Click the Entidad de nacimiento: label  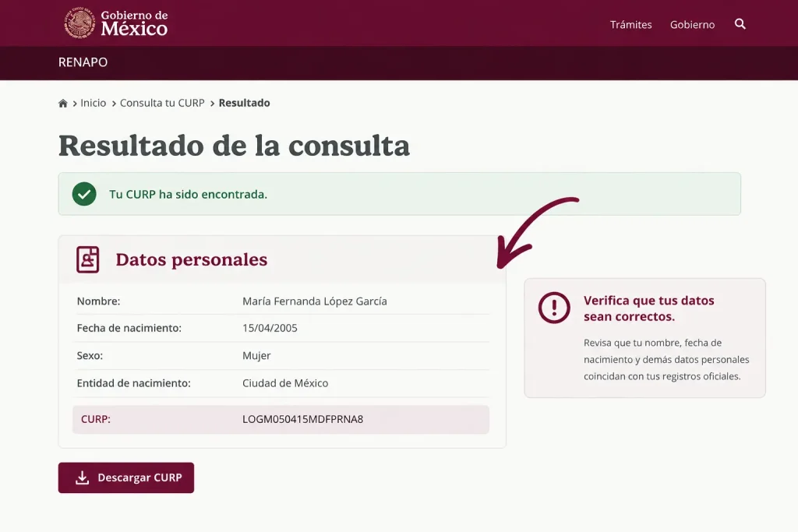pyautogui.click(x=134, y=383)
